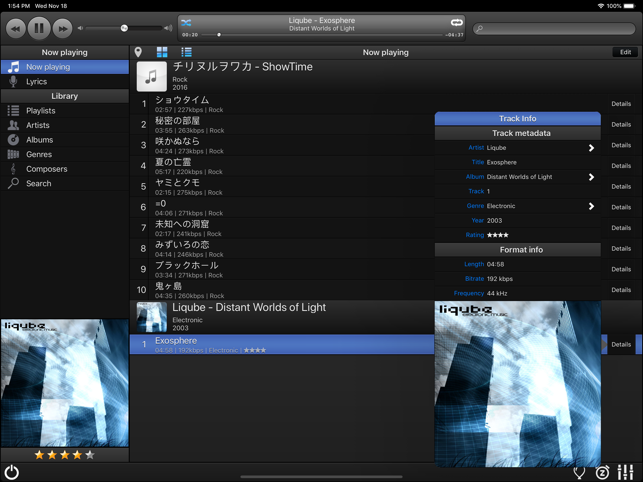This screenshot has width=643, height=482.
Task: Play track 6 =0
Action: pos(283,207)
